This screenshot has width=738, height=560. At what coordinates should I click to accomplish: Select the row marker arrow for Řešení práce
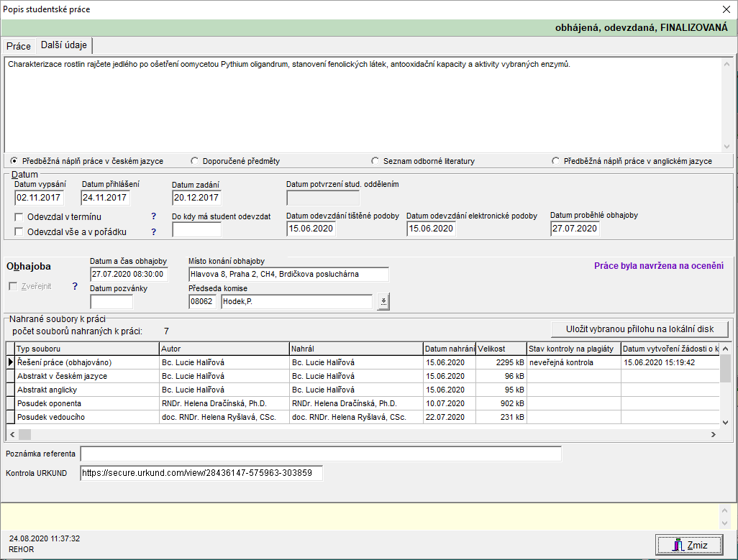coord(10,363)
